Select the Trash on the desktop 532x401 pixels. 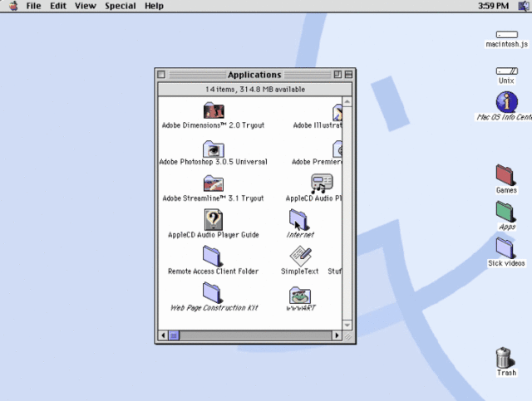pyautogui.click(x=505, y=358)
